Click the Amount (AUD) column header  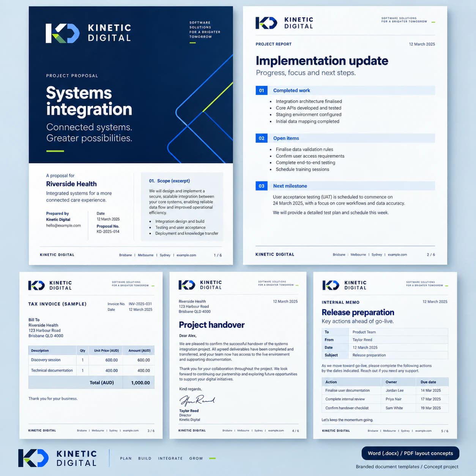(139, 351)
